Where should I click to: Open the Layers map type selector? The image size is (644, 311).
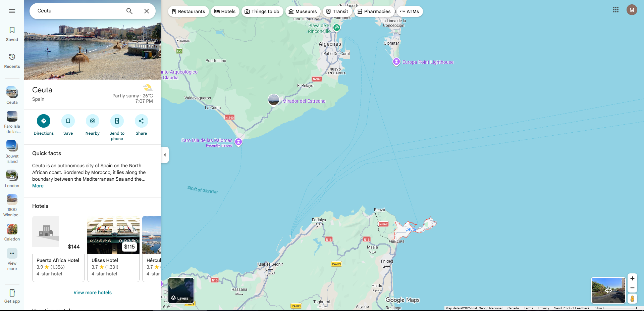pos(181,290)
